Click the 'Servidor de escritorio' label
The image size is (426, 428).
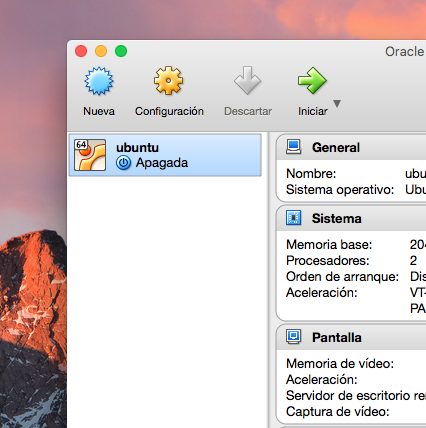(x=348, y=396)
